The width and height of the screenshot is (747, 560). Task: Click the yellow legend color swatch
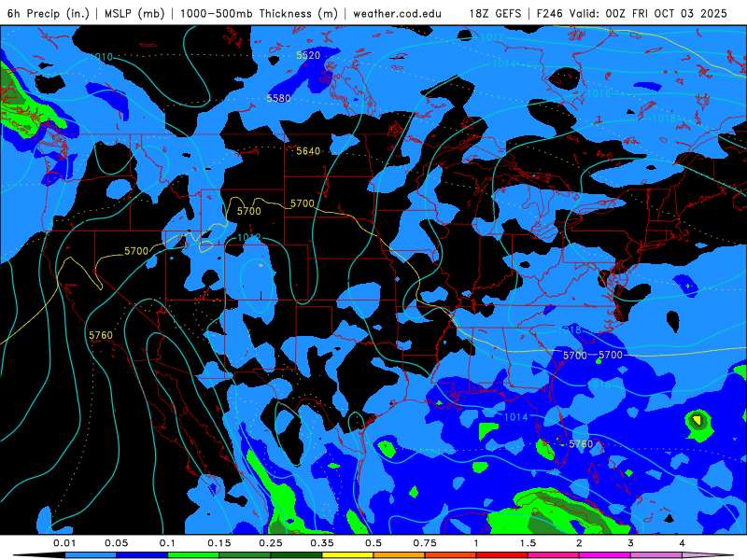347,555
